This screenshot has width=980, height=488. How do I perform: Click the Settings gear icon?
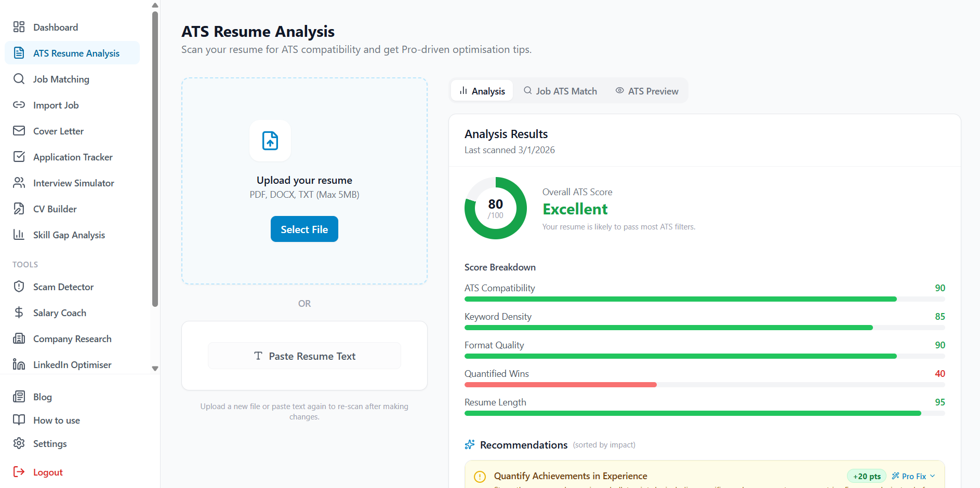tap(19, 443)
